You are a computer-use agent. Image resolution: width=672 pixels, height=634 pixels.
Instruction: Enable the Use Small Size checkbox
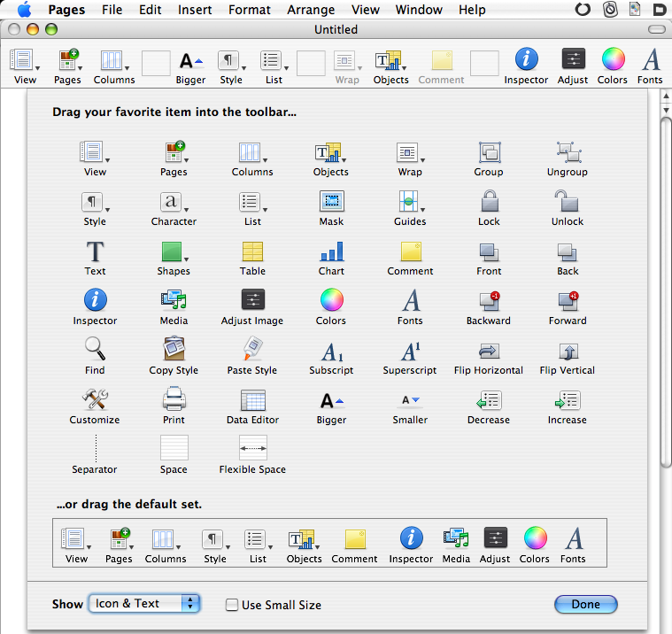pos(232,605)
